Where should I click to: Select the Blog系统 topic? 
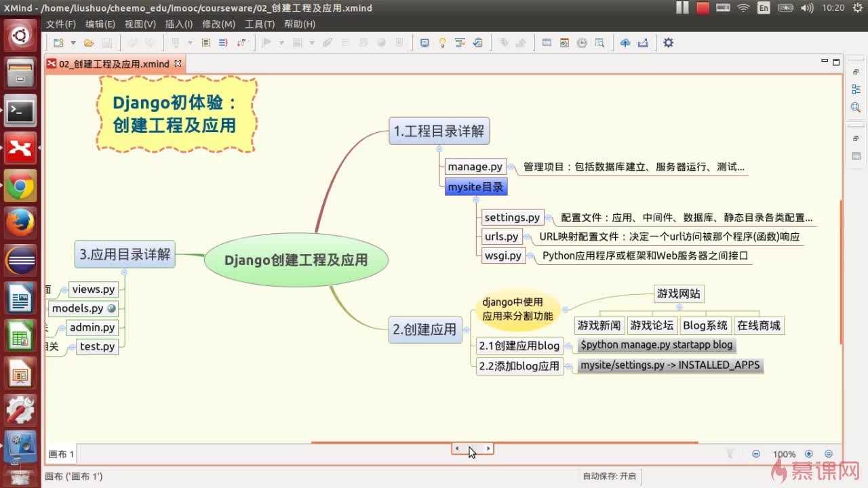point(705,325)
